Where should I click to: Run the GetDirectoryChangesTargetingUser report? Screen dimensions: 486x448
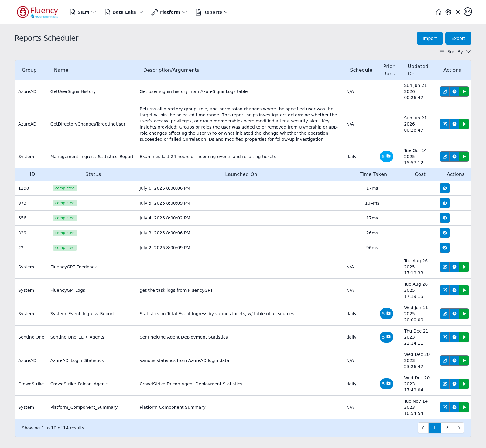tap(464, 124)
